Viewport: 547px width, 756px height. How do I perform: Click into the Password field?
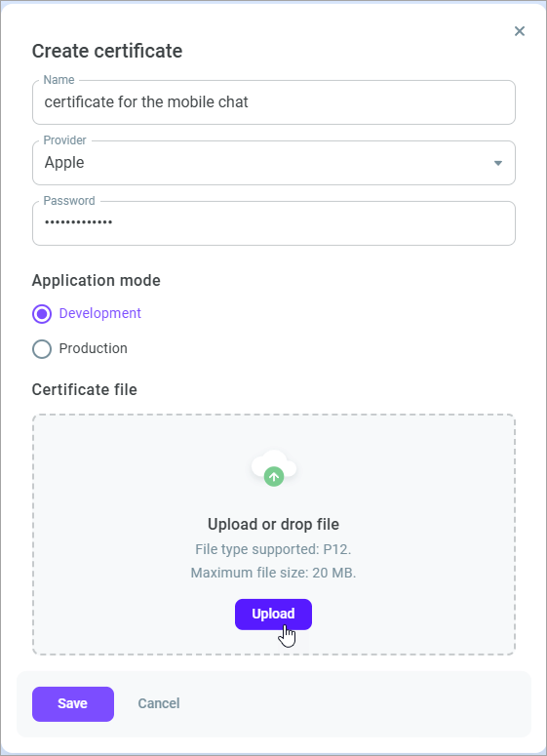pos(274,223)
